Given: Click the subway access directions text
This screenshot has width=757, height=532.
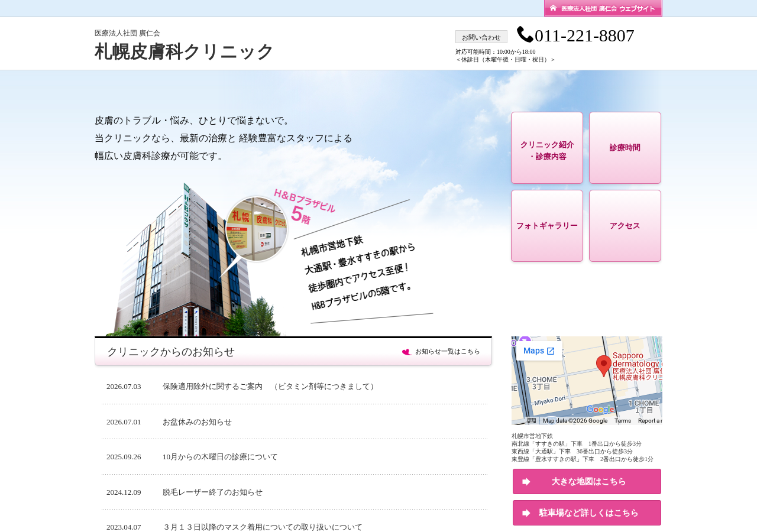Looking at the screenshot, I should pos(583,447).
